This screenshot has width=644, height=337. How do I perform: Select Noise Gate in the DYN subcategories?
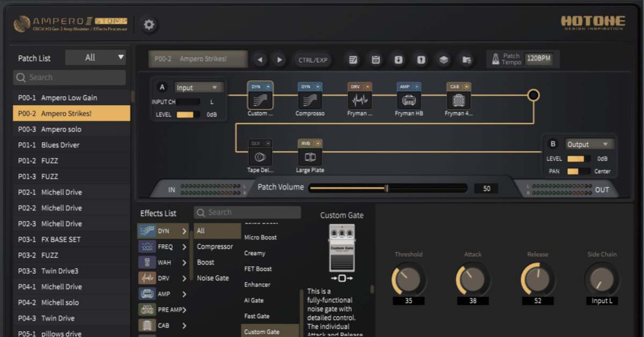[x=213, y=278]
